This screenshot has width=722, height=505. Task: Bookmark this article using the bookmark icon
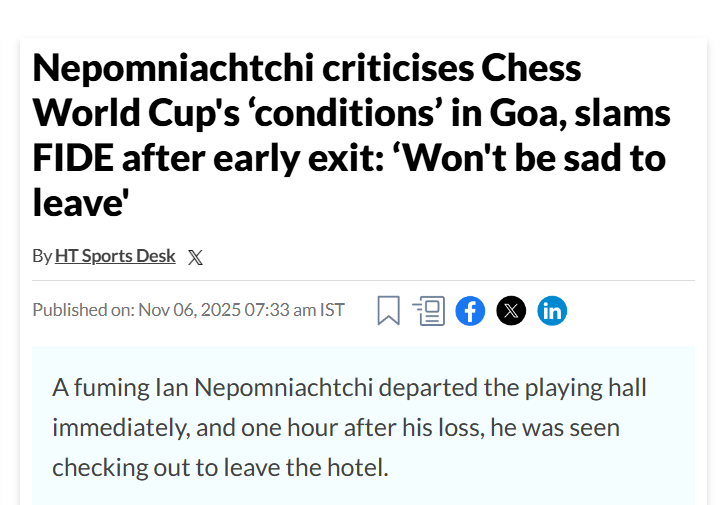pos(388,310)
